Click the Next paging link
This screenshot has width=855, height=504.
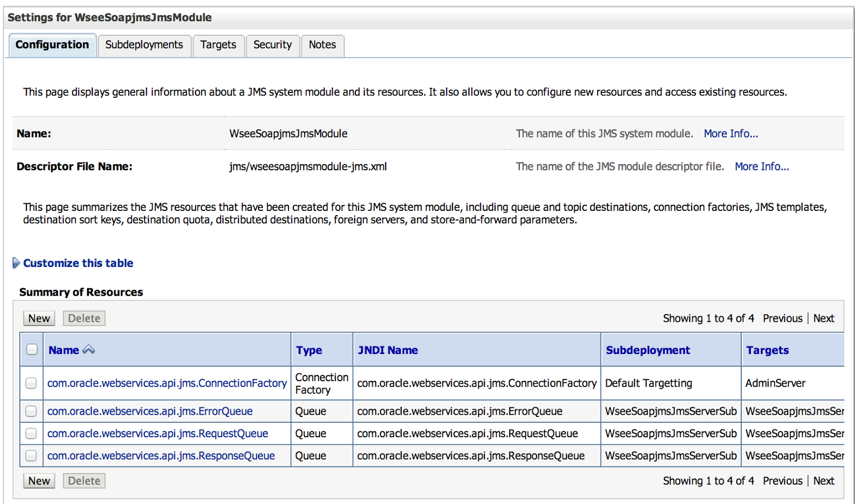[823, 318]
